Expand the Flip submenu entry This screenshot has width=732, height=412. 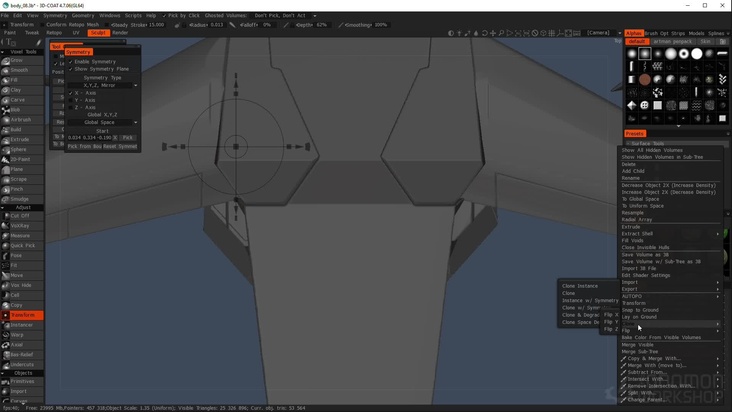tap(670, 331)
